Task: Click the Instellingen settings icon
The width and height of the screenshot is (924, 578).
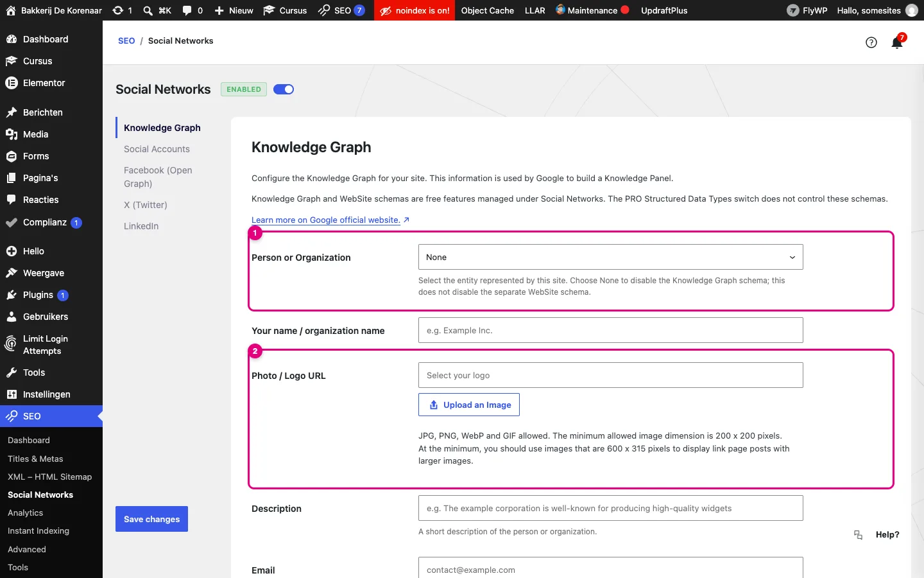Action: [x=12, y=394]
